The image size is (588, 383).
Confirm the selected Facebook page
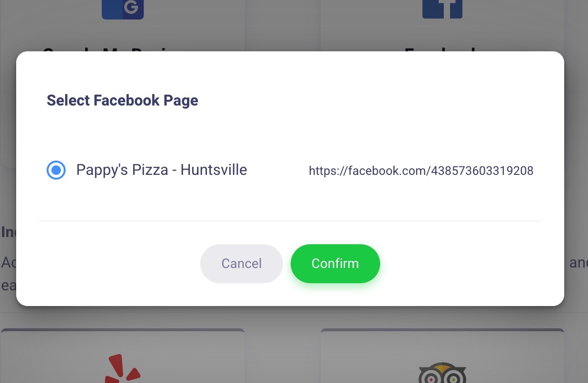click(x=335, y=264)
